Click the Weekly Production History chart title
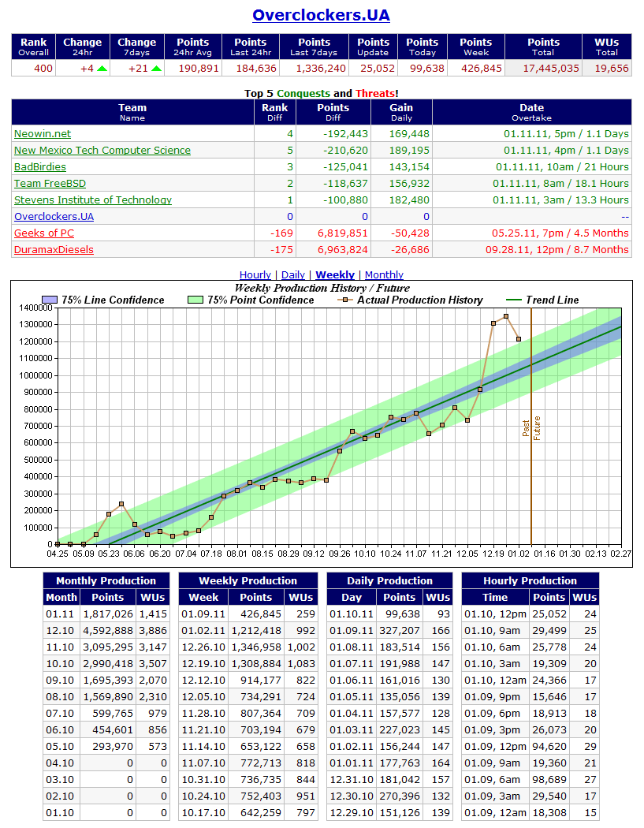This screenshot has width=644, height=828. [322, 288]
